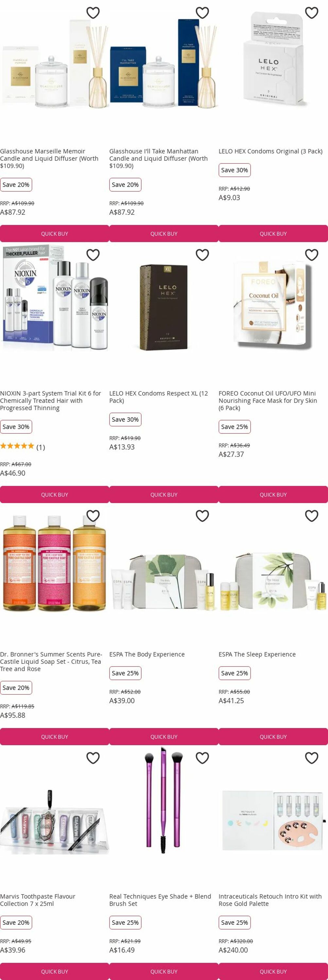Quick Buy ESPA The Sleep Experience
328x980 pixels.
tap(273, 737)
